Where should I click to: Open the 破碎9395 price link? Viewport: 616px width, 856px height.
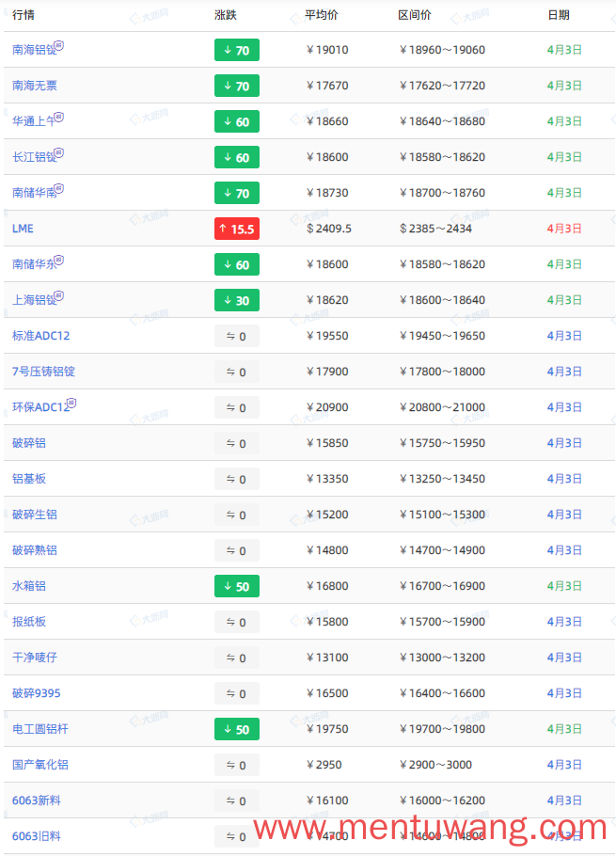[x=37, y=693]
